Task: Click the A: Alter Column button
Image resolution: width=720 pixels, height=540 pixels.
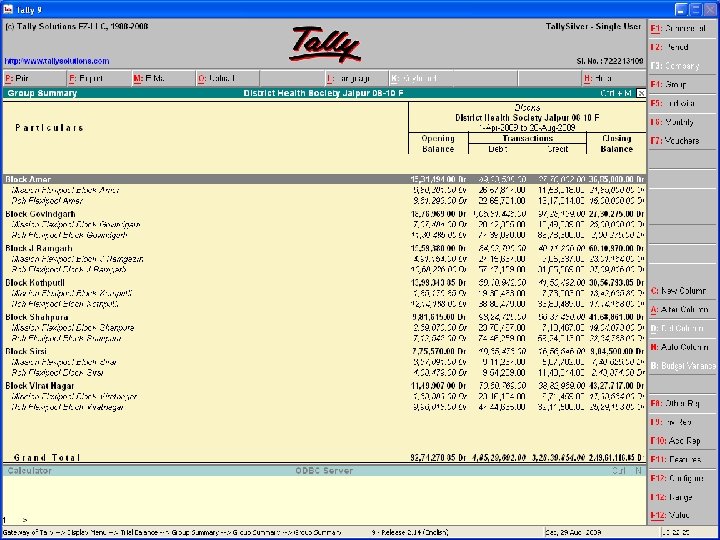Action: (x=683, y=310)
